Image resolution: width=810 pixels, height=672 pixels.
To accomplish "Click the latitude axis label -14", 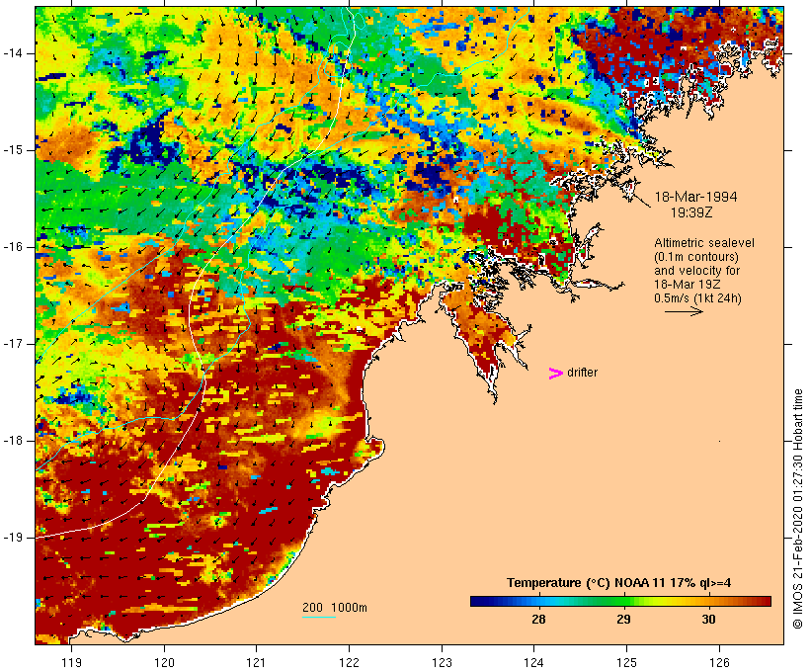I will (x=18, y=51).
